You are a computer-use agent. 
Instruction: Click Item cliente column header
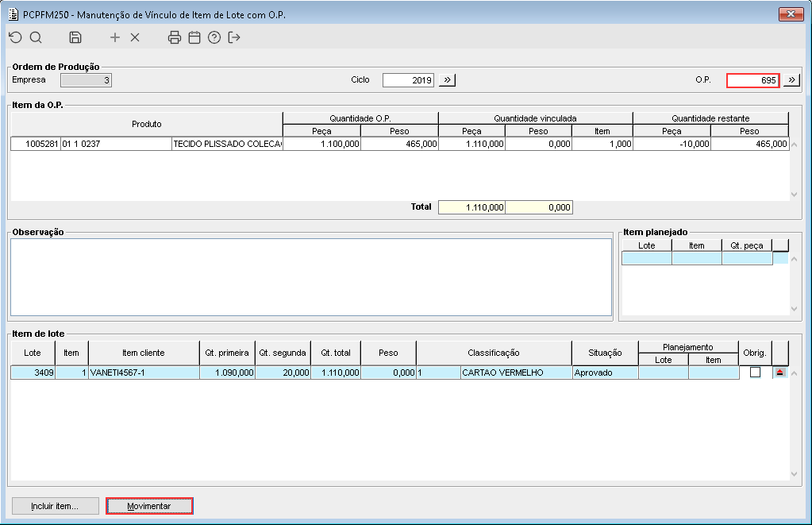pyautogui.click(x=144, y=353)
